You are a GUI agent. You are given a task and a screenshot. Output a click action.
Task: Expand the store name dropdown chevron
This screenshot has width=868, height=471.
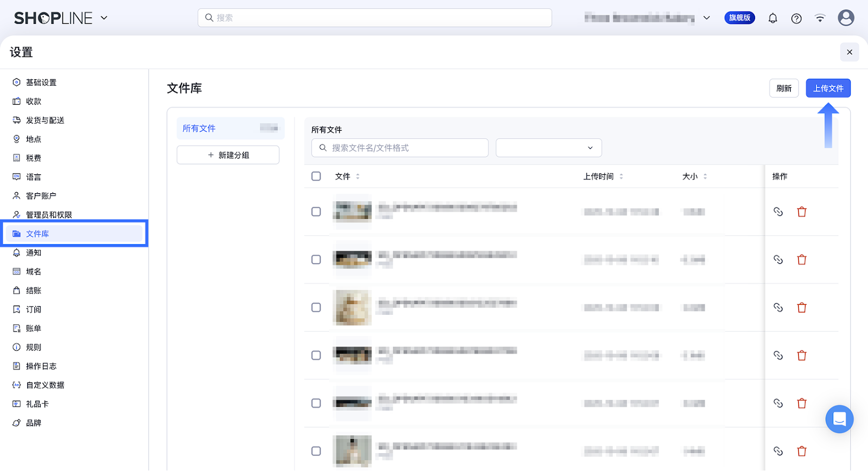click(707, 18)
